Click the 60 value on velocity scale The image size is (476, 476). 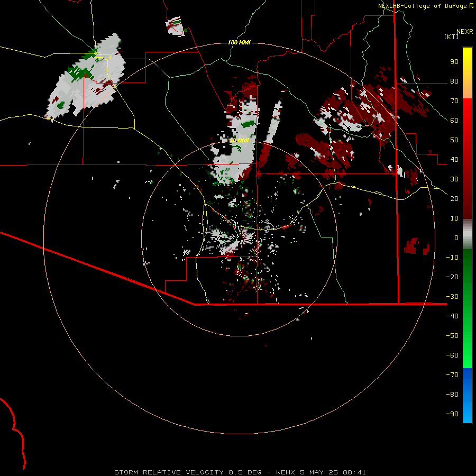pos(454,120)
